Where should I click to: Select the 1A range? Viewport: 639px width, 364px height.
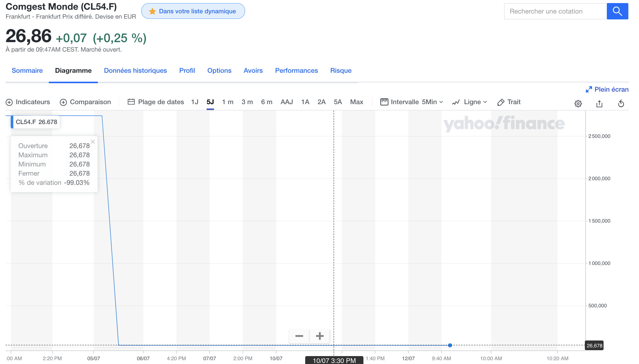(x=305, y=102)
